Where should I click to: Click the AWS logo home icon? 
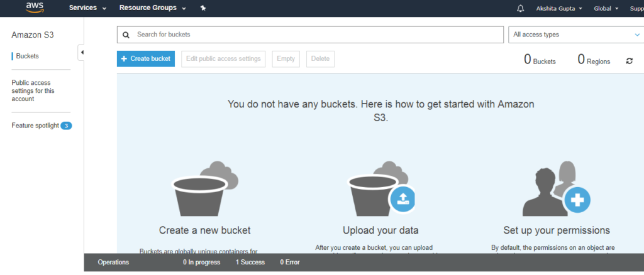[35, 8]
